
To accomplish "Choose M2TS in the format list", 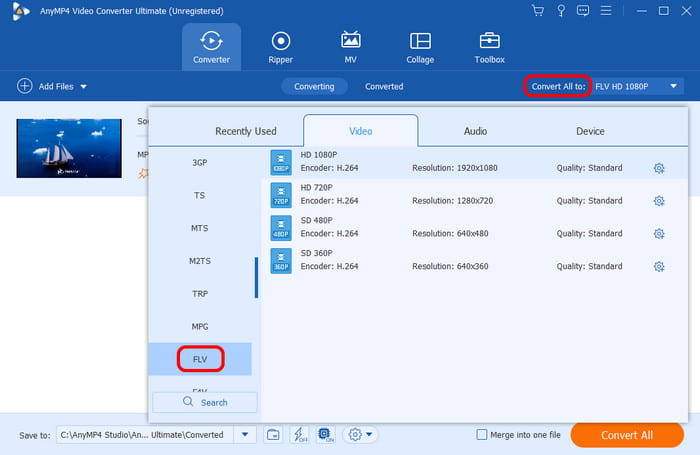I will tap(200, 261).
